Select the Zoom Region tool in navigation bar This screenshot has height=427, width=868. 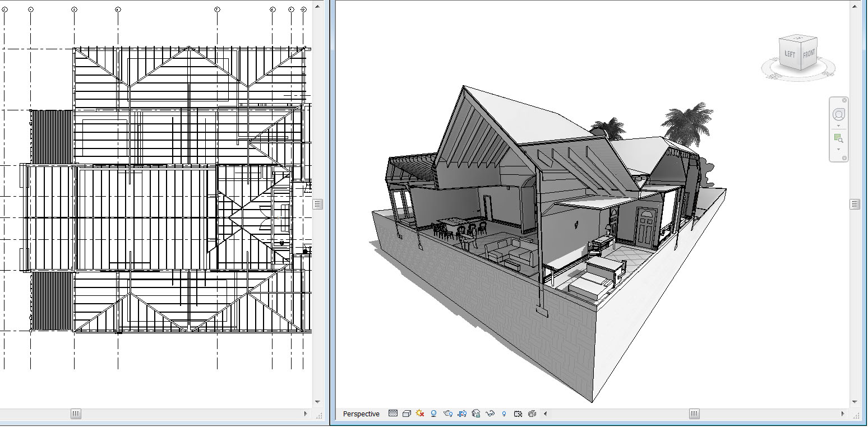click(x=839, y=138)
